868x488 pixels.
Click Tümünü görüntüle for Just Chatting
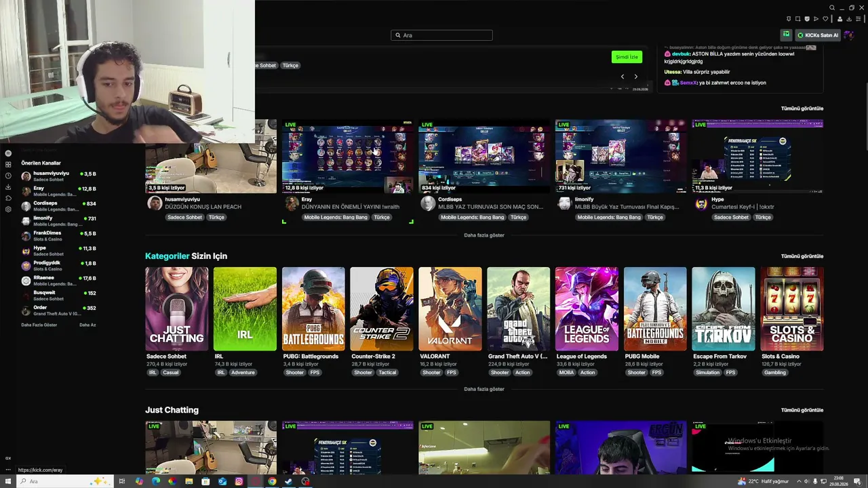click(802, 410)
